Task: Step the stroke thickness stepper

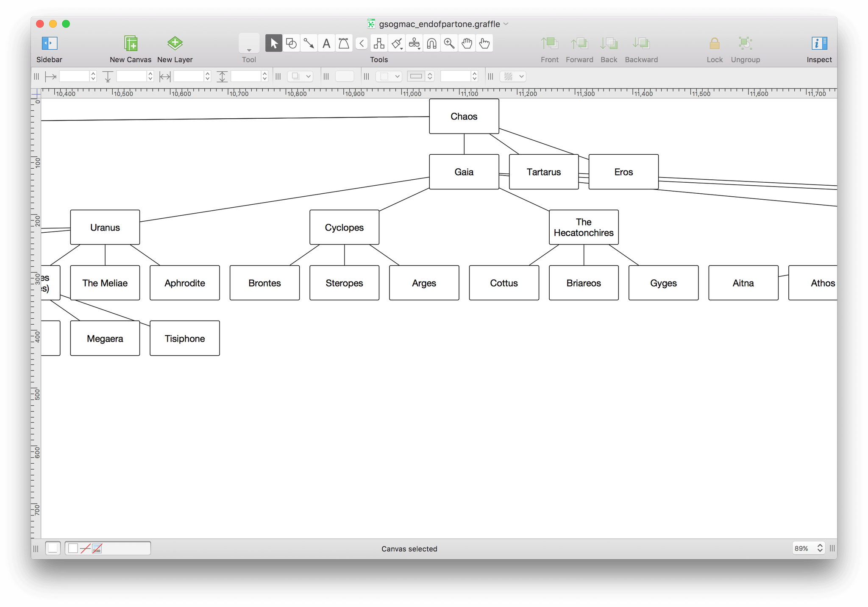Action: tap(475, 76)
